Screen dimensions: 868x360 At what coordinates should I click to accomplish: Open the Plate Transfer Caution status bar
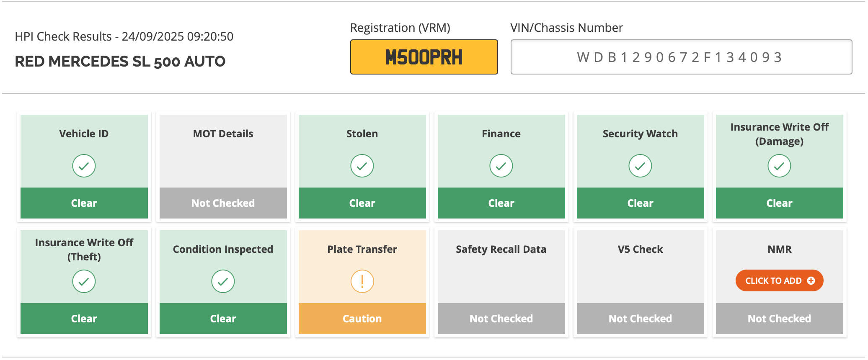[362, 319]
